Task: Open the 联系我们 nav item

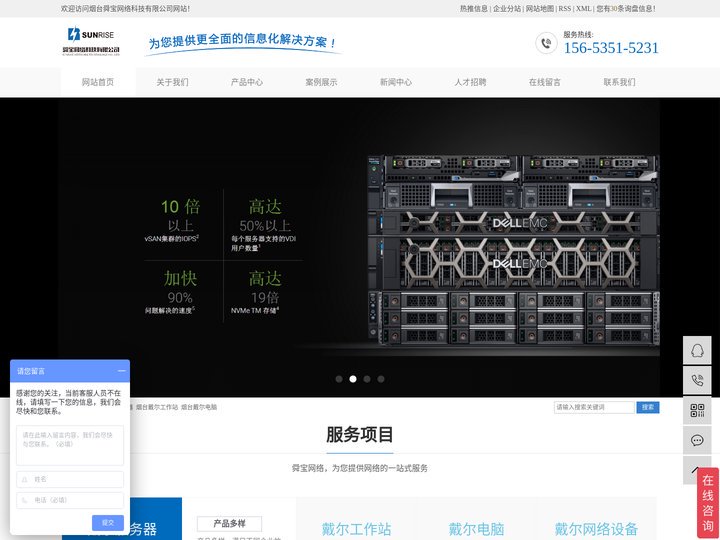Action: [x=619, y=82]
